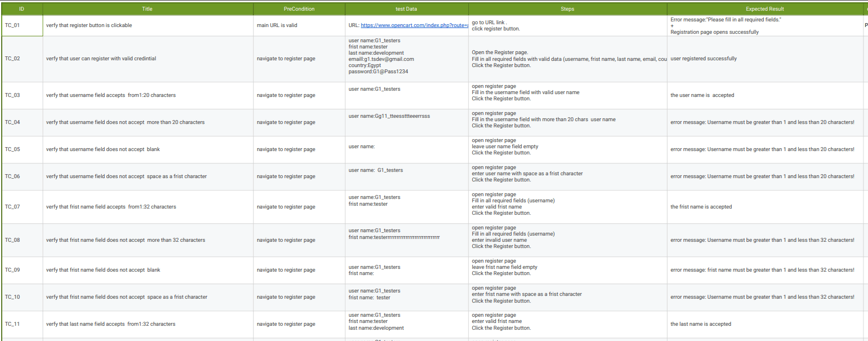The height and width of the screenshot is (341, 868).
Task: Click the PreCondition column header
Action: click(299, 9)
